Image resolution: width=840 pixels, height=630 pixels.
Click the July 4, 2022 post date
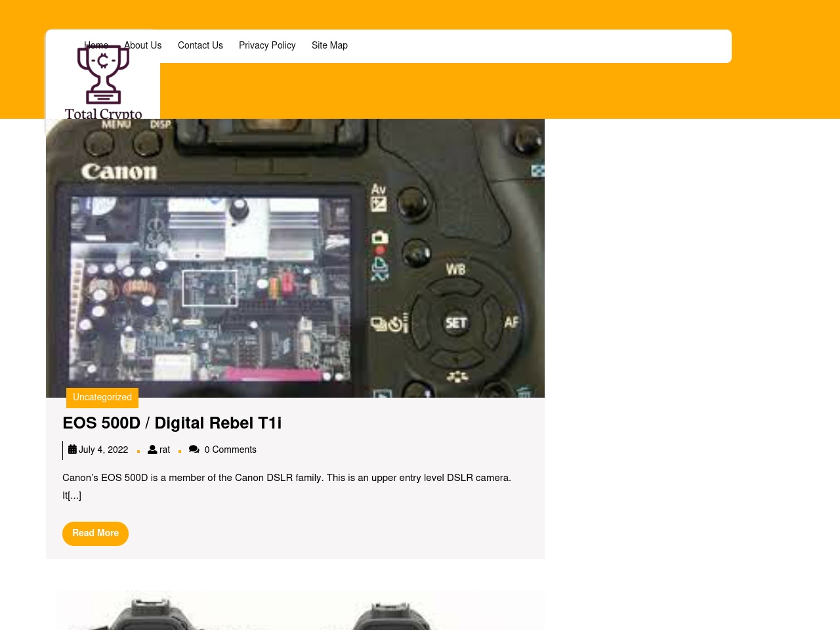click(x=103, y=450)
